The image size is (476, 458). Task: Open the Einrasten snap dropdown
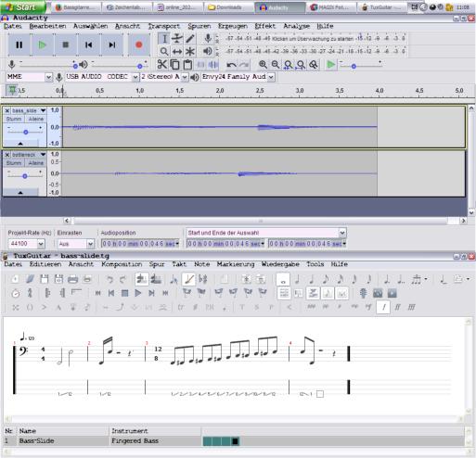pos(90,244)
